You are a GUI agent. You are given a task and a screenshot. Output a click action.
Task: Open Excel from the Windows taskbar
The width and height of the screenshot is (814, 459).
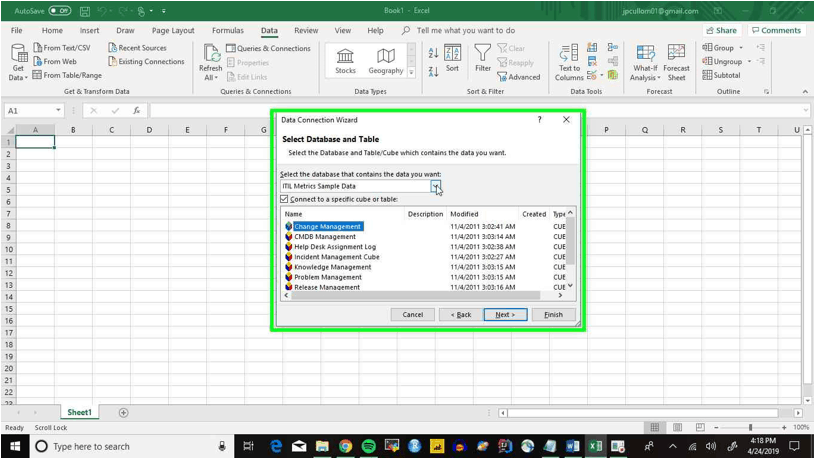[596, 446]
